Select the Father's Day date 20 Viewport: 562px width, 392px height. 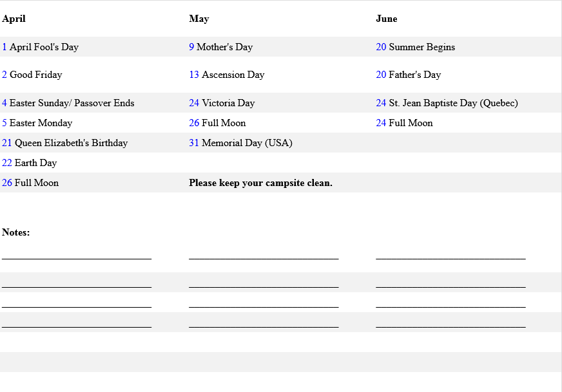381,75
